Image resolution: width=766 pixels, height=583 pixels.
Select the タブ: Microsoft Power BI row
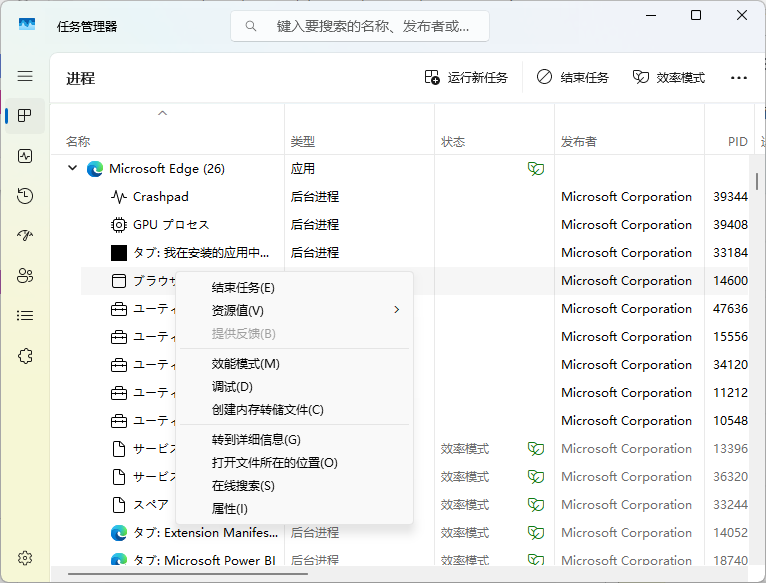[414, 561]
